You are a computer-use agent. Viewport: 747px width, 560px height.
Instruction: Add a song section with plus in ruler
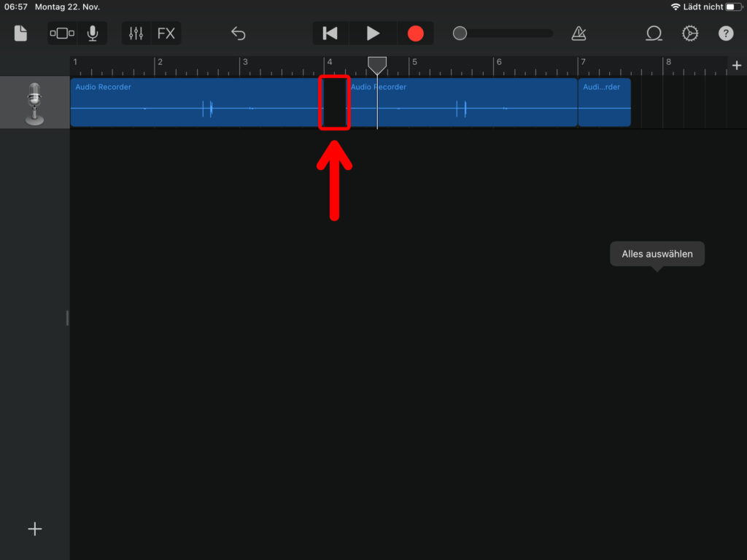click(x=737, y=66)
